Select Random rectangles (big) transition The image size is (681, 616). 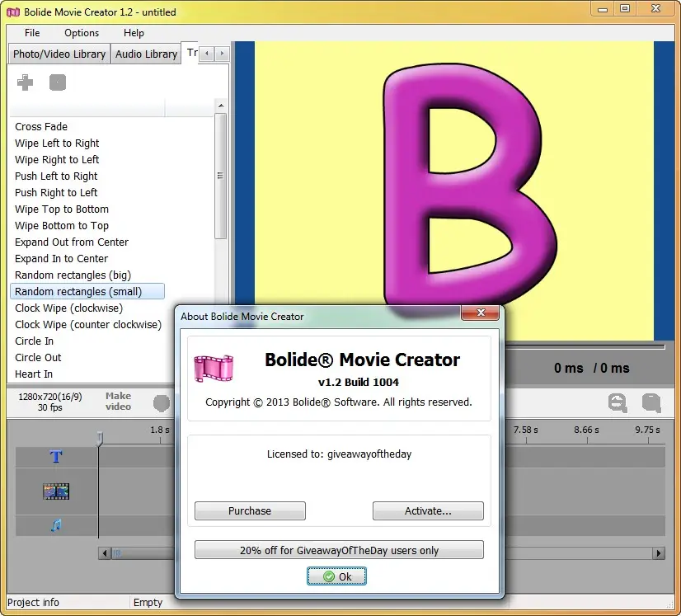click(73, 275)
